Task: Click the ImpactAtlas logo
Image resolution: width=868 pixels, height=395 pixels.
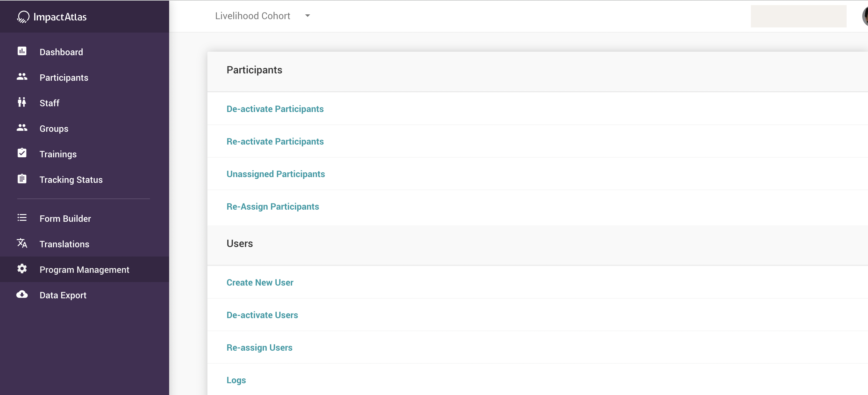Action: (52, 17)
